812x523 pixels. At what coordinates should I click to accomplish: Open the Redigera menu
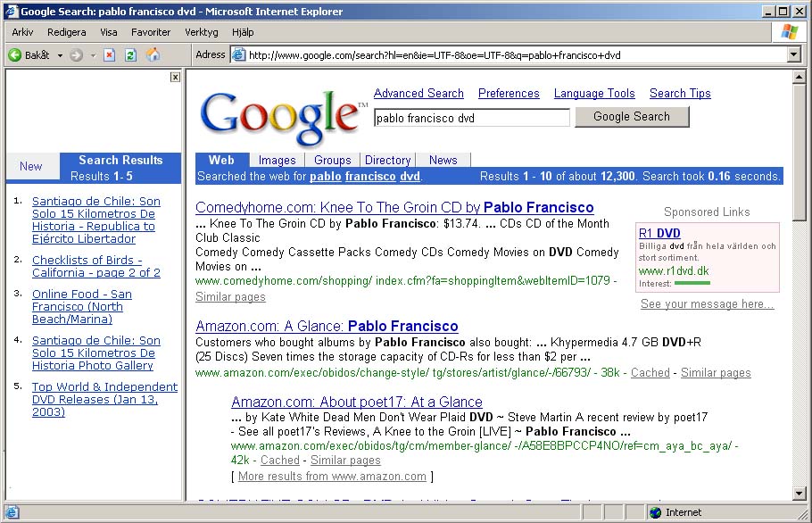point(67,32)
